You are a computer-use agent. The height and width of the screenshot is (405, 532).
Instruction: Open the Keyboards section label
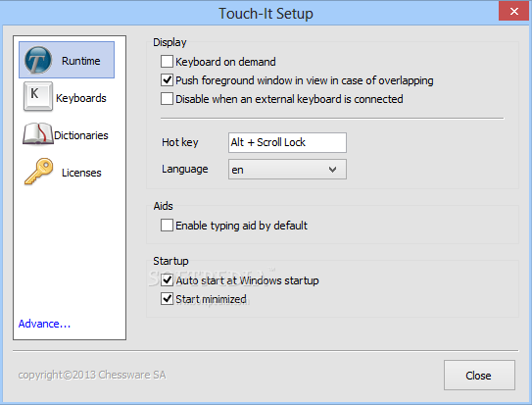click(81, 98)
